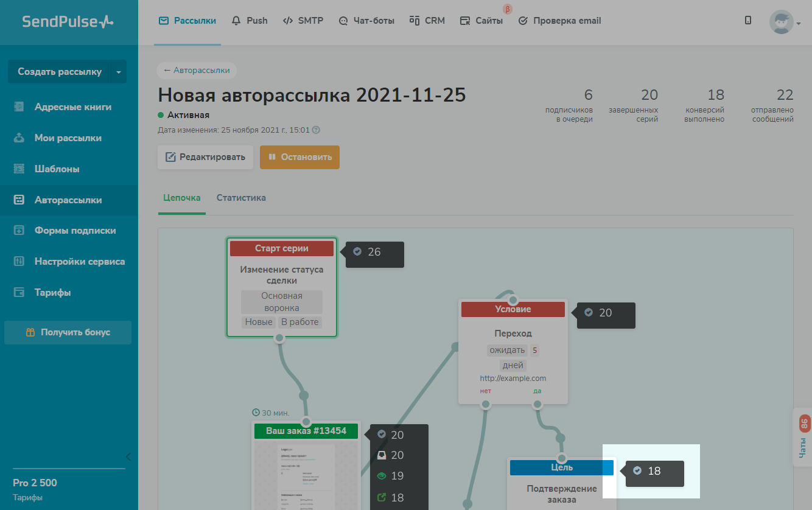The image size is (812, 510).
Task: Collapse the left sidebar with the chevron
Action: (128, 456)
